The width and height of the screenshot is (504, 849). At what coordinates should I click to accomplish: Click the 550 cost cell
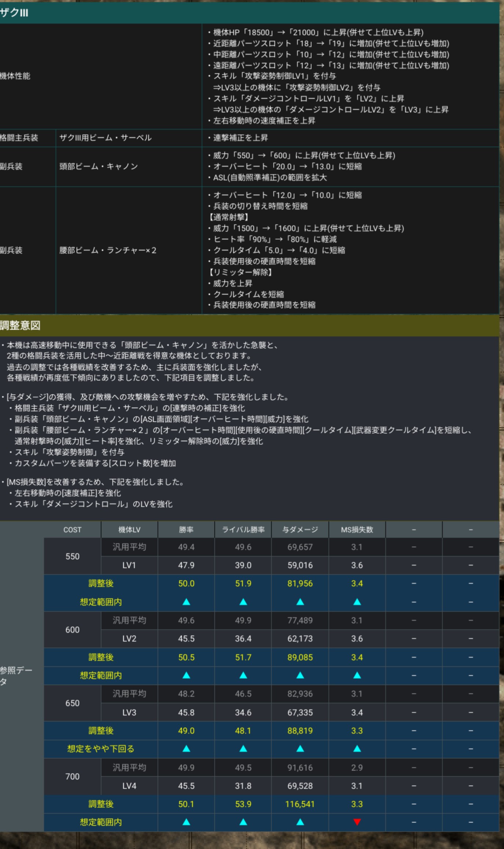(72, 556)
